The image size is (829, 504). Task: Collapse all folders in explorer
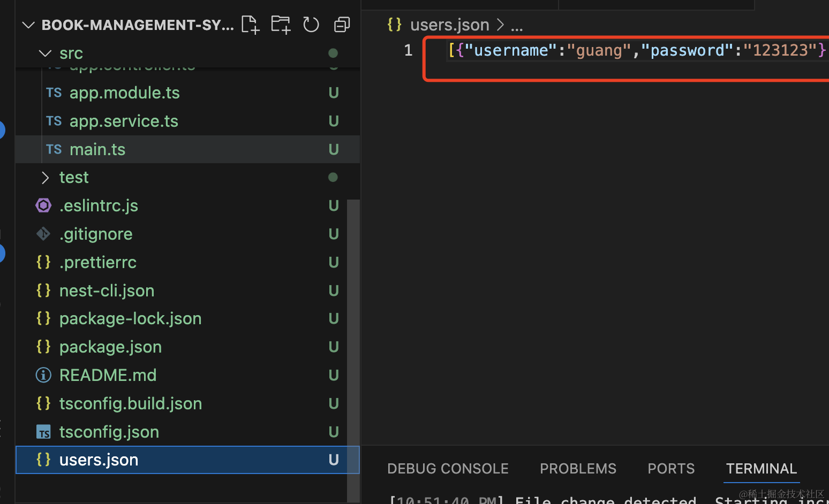point(342,25)
